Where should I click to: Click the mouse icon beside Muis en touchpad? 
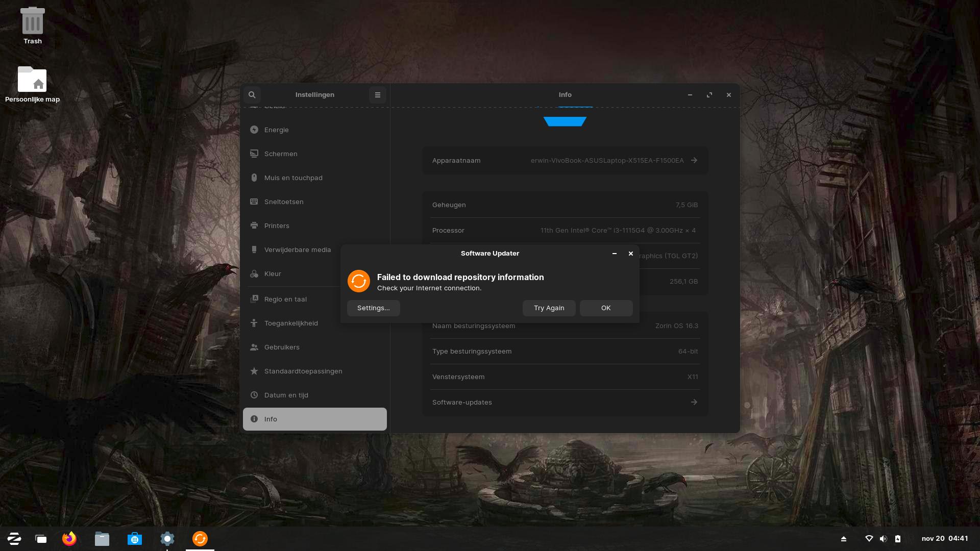(x=254, y=178)
